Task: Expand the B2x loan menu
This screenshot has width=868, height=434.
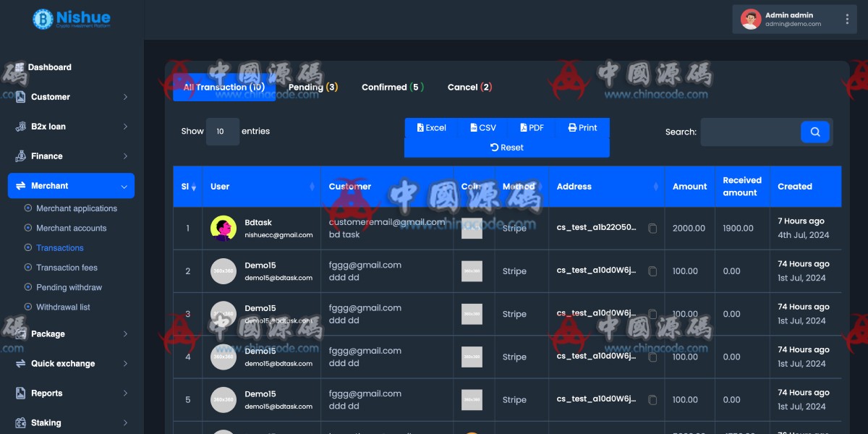Action: click(71, 127)
